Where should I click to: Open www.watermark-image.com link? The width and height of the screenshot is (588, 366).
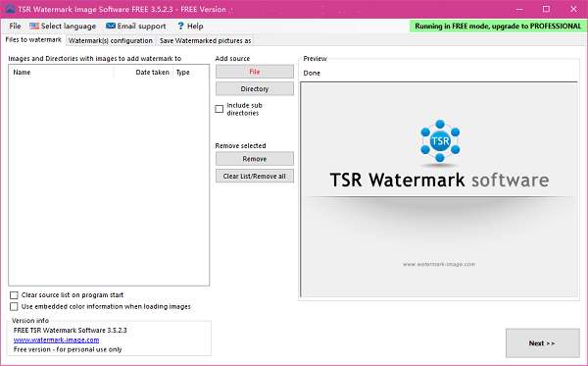click(56, 340)
